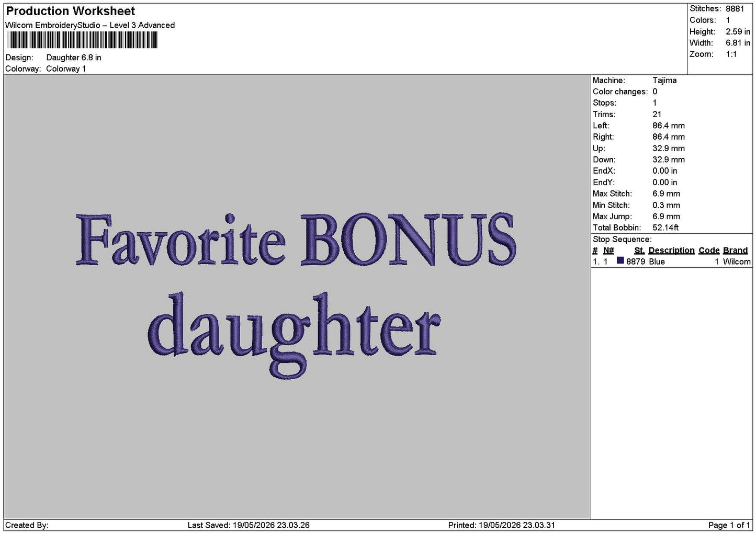
Task: Click the 'Created By:' label
Action: click(27, 525)
